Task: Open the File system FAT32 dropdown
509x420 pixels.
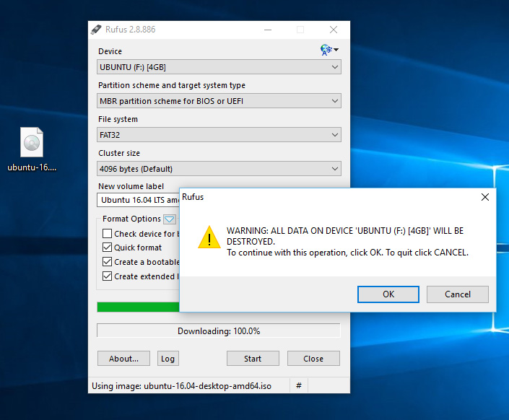Action: pos(219,135)
